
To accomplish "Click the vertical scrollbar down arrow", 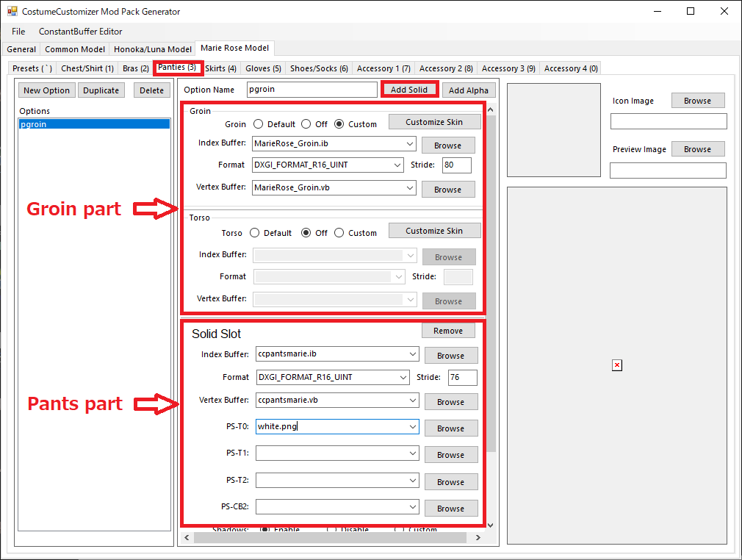I will tap(490, 525).
